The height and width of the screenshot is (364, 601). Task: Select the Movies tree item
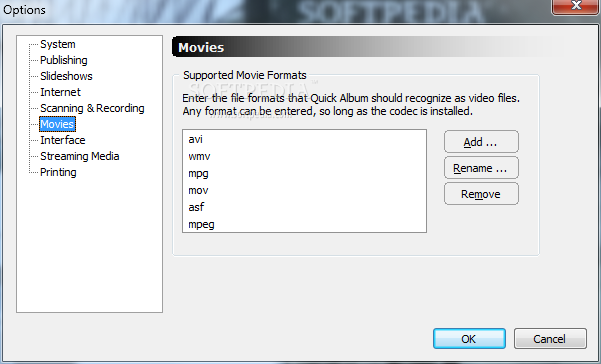[x=57, y=124]
